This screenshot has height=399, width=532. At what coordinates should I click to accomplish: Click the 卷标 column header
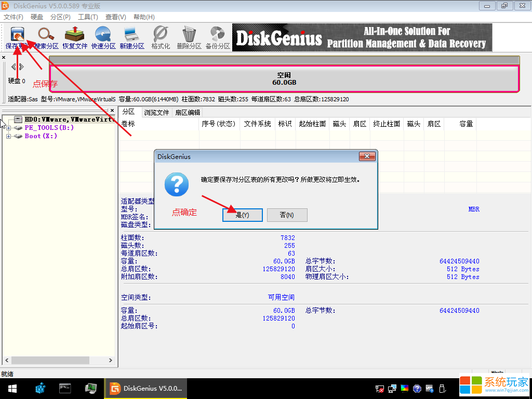pyautogui.click(x=159, y=124)
